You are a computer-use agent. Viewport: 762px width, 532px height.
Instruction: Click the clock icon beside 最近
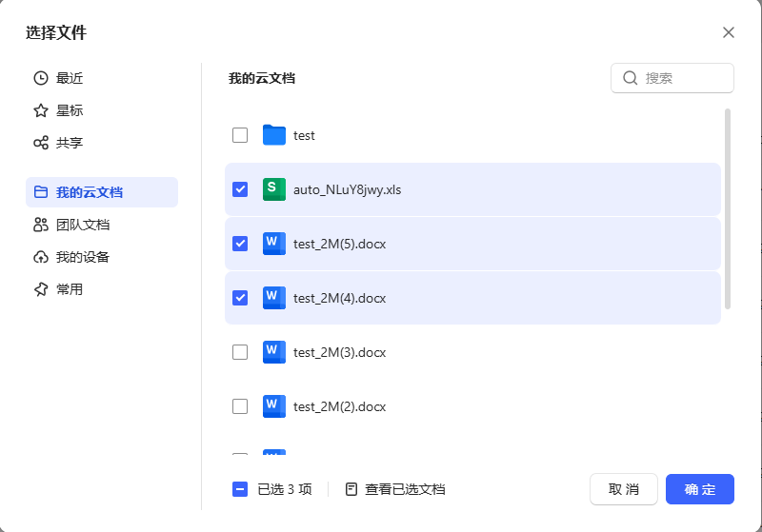pyautogui.click(x=41, y=78)
